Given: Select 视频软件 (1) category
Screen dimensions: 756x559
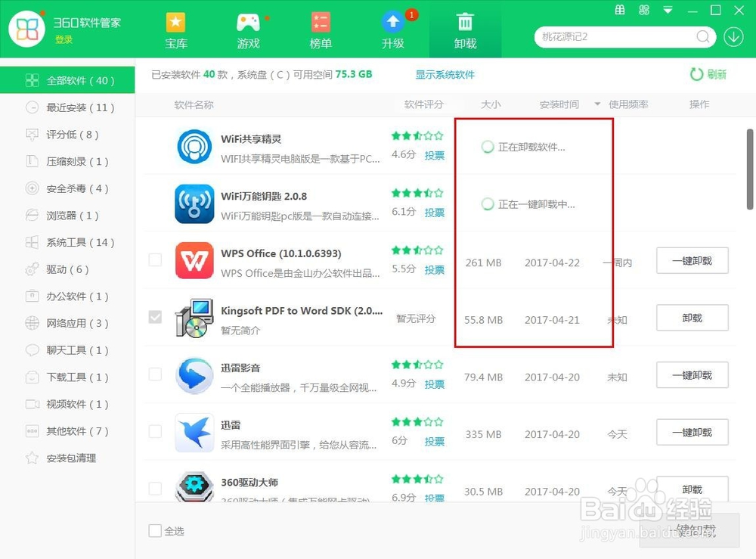Looking at the screenshot, I should 67,404.
